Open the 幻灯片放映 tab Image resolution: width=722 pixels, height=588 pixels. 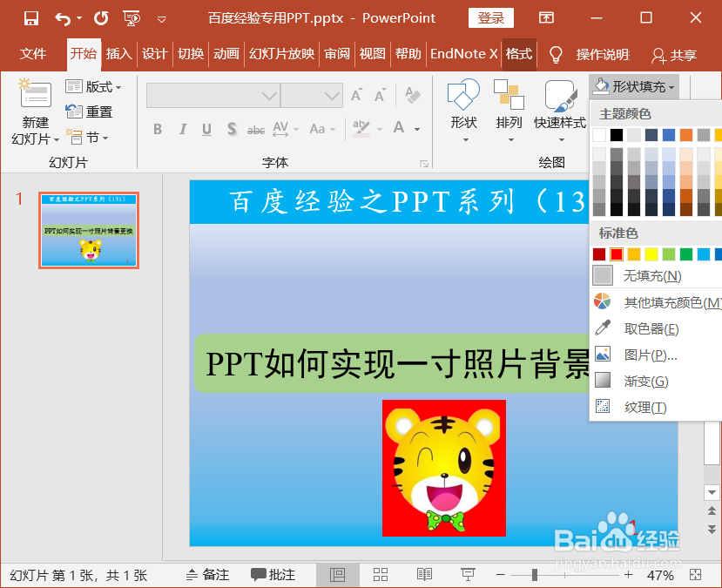pyautogui.click(x=282, y=54)
